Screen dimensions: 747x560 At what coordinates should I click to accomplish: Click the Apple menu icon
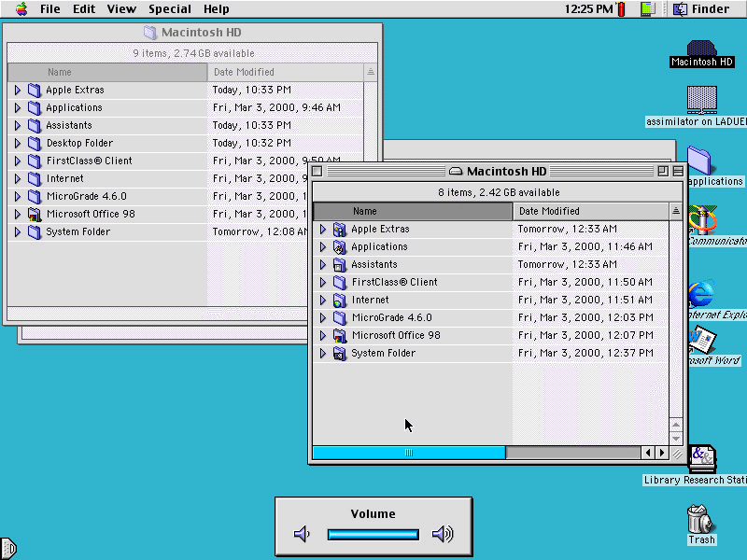tap(21, 9)
